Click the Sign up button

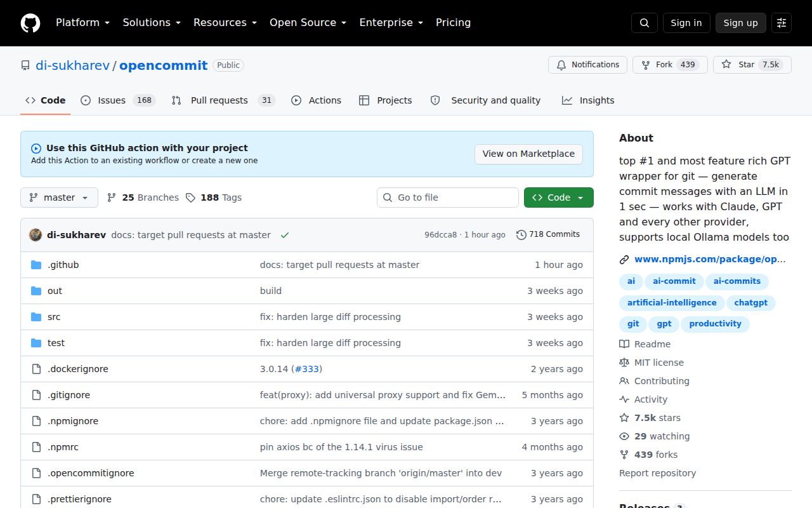coord(741,23)
